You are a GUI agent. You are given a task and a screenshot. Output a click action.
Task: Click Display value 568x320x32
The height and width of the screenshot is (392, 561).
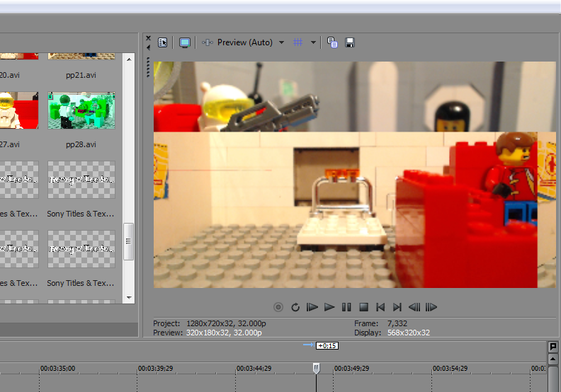pyautogui.click(x=409, y=333)
